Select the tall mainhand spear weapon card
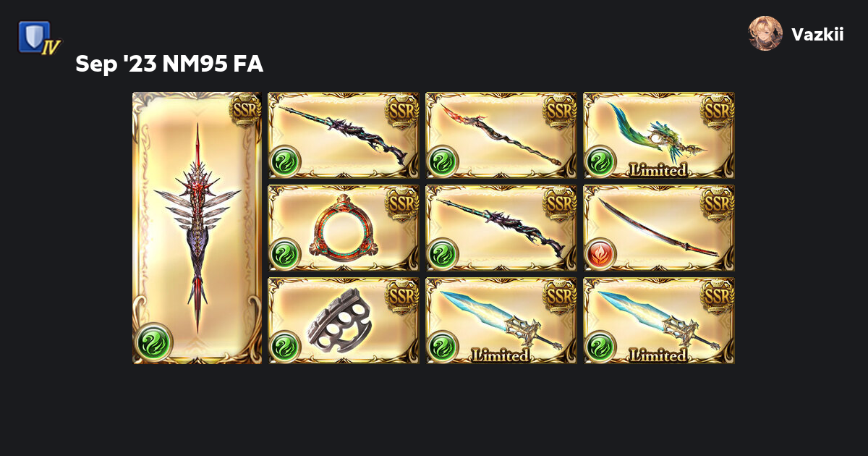The width and height of the screenshot is (868, 456). [x=197, y=228]
